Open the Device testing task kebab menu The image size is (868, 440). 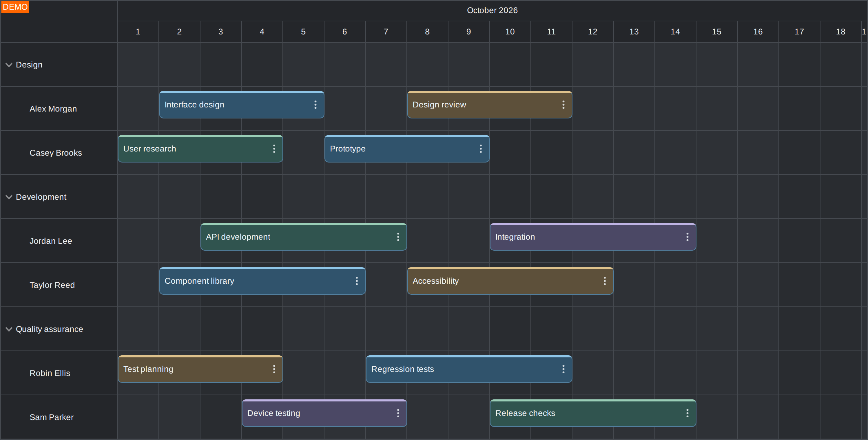point(398,413)
